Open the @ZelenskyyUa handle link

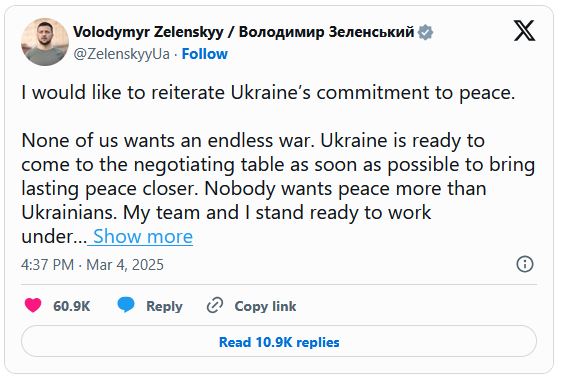(121, 54)
